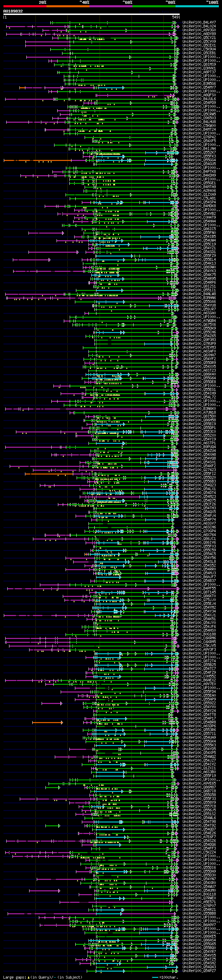Select label UniRef100_Q27423
The width and height of the screenshot is (222, 980).
(x=199, y=470)
